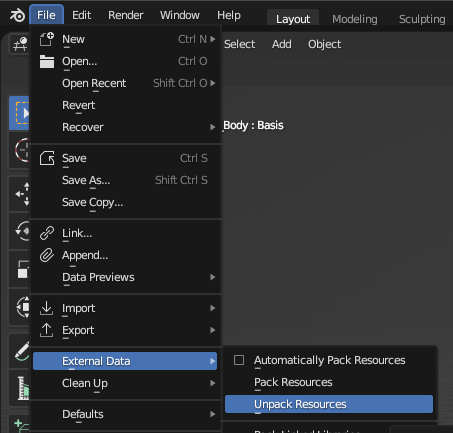The height and width of the screenshot is (433, 453).
Task: Click the Import download arrow icon
Action: click(x=46, y=308)
